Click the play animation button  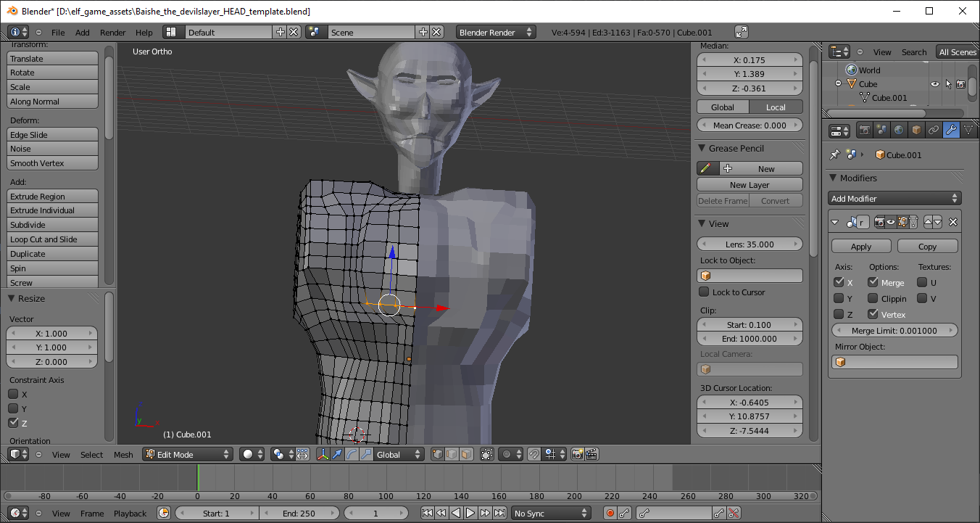pos(470,514)
